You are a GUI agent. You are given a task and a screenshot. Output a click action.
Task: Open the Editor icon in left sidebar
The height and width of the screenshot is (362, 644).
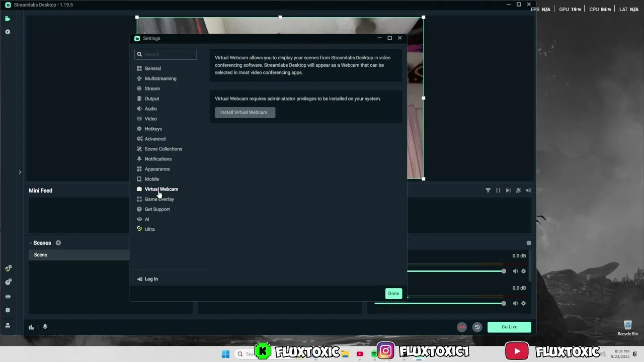pos(8,19)
